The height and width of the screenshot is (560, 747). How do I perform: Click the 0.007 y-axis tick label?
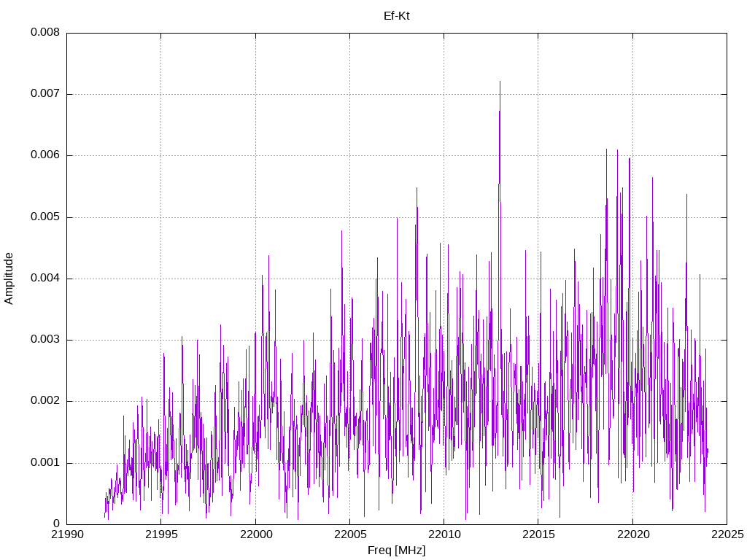coord(45,94)
